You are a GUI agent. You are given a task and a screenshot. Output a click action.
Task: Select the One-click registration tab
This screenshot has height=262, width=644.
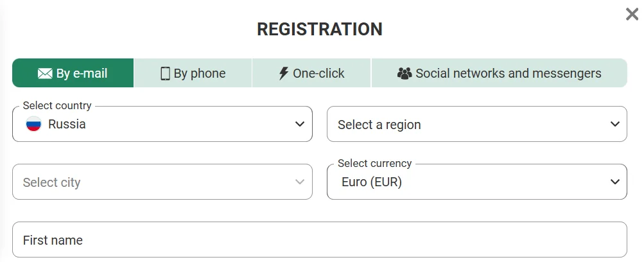[x=311, y=73]
